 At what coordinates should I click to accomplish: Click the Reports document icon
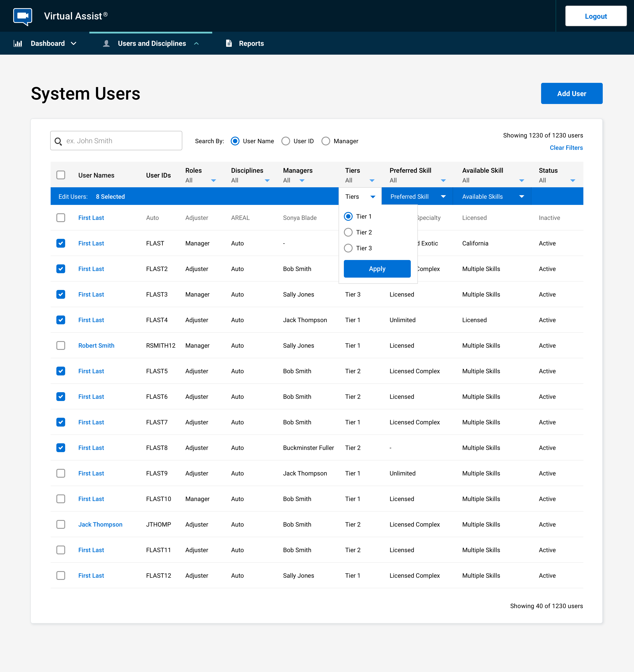click(x=229, y=43)
